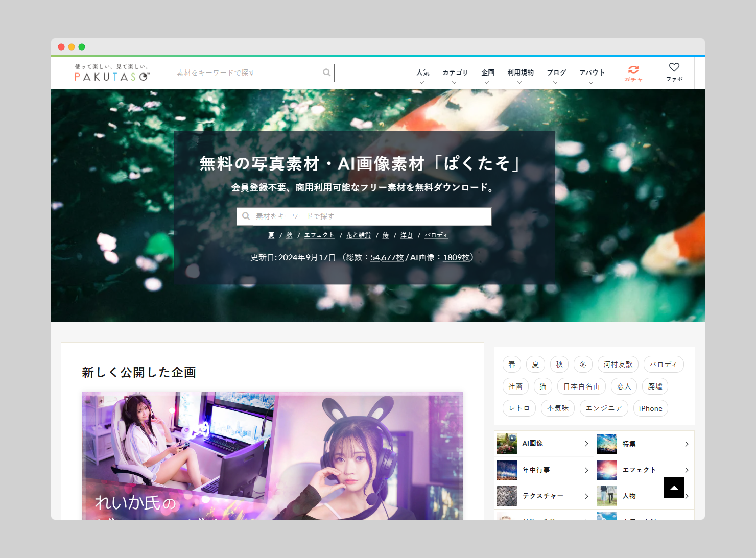Image resolution: width=756 pixels, height=558 pixels.
Task: Open the 利用規約 dropdown menu
Action: tap(520, 76)
